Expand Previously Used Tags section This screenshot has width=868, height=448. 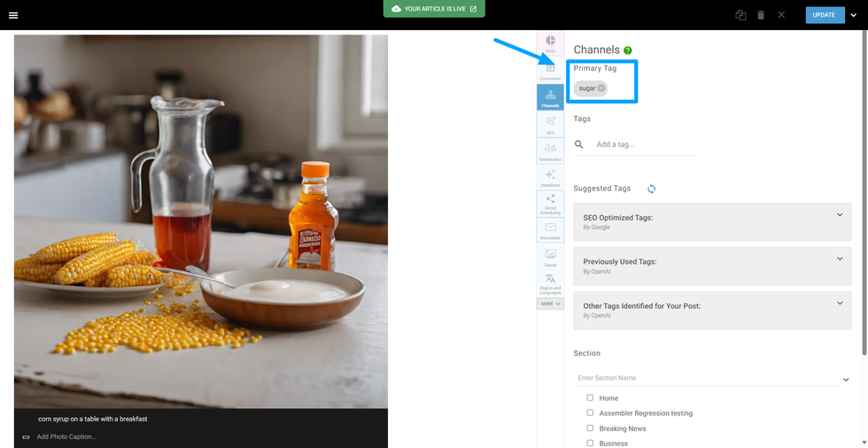pos(840,259)
